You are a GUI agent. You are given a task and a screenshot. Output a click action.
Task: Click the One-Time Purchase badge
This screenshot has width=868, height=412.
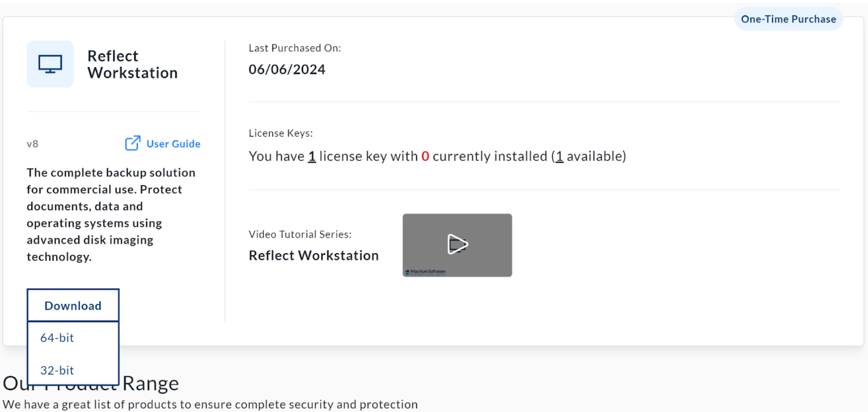coord(788,19)
